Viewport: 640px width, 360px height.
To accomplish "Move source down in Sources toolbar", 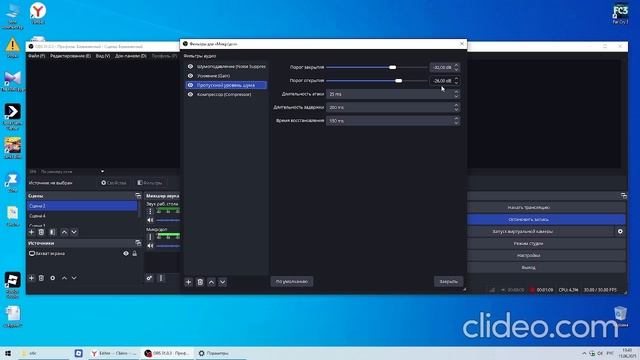I will click(74, 278).
